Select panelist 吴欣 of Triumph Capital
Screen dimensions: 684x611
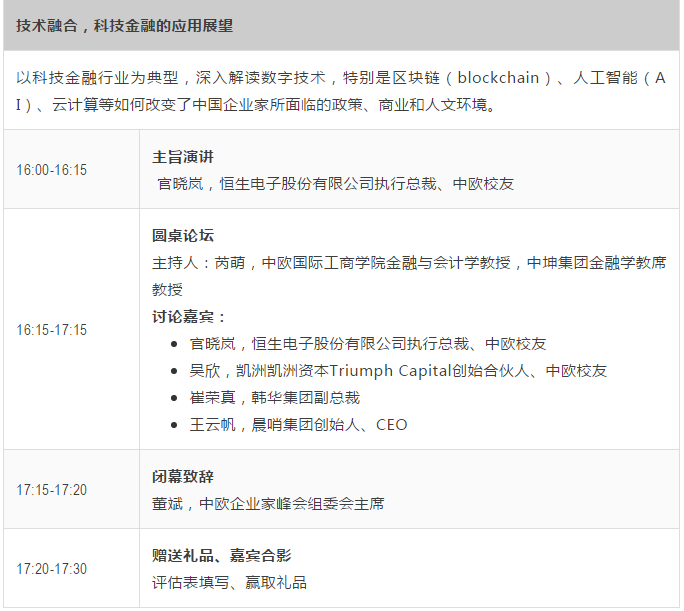click(x=398, y=371)
